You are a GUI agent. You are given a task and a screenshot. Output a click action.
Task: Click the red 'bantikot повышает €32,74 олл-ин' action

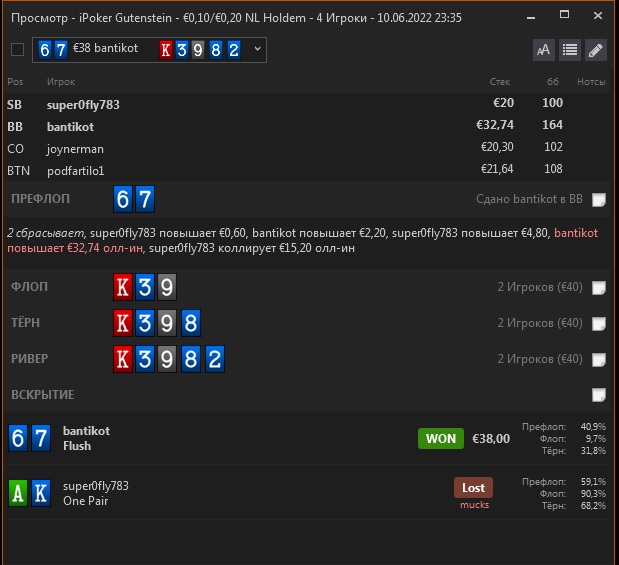click(302, 240)
